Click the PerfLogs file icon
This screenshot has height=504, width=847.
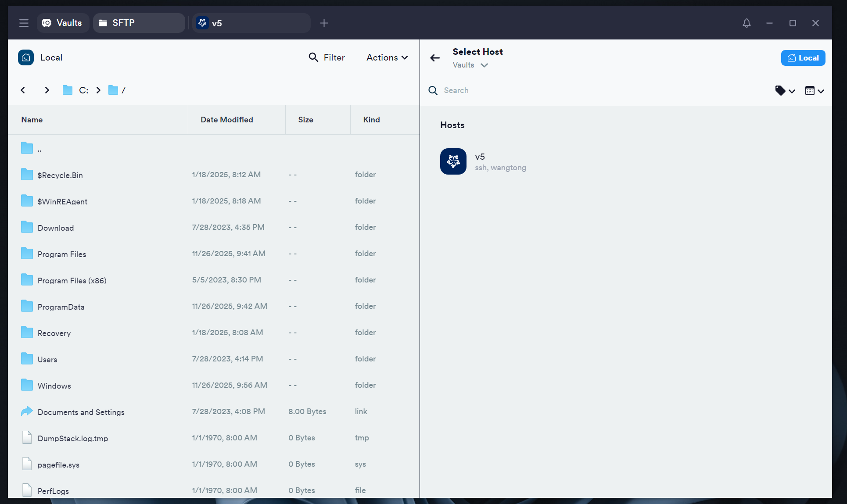pos(27,490)
